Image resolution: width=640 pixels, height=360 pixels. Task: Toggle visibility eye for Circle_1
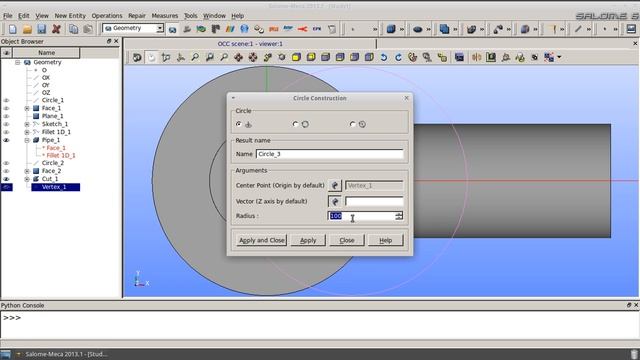pos(6,100)
